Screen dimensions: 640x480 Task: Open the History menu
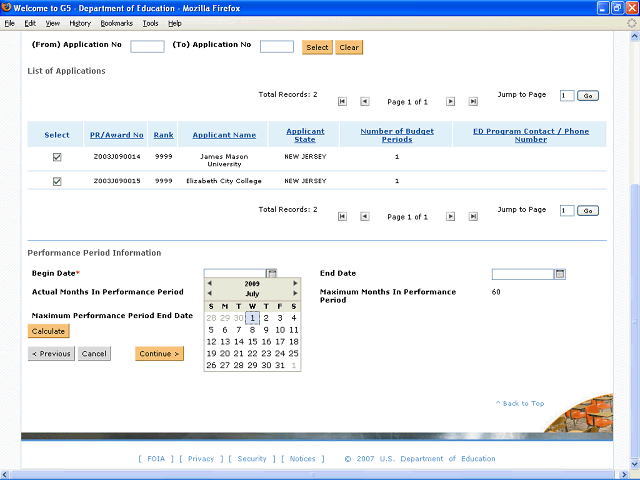(80, 22)
